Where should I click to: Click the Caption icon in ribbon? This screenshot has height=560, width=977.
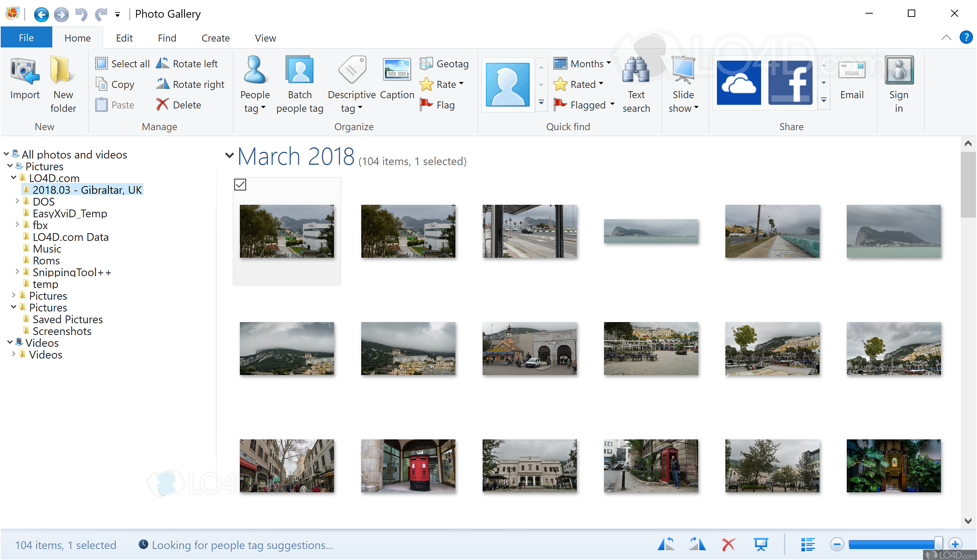click(x=397, y=70)
